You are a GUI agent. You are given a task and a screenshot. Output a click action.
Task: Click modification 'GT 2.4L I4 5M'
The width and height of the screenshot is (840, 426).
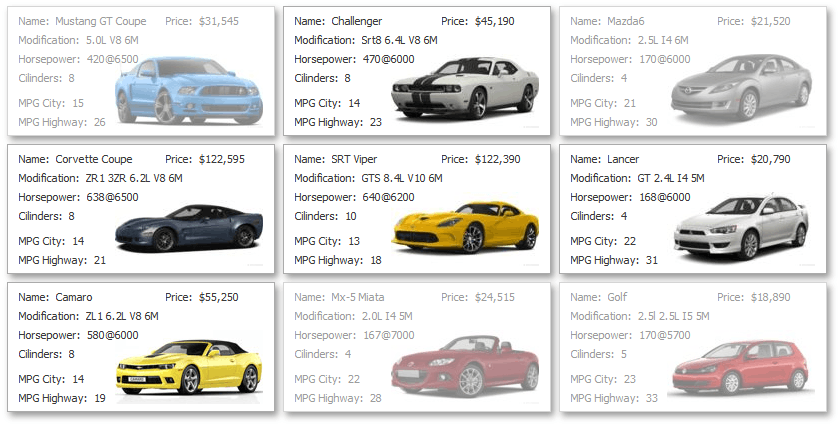tap(671, 178)
